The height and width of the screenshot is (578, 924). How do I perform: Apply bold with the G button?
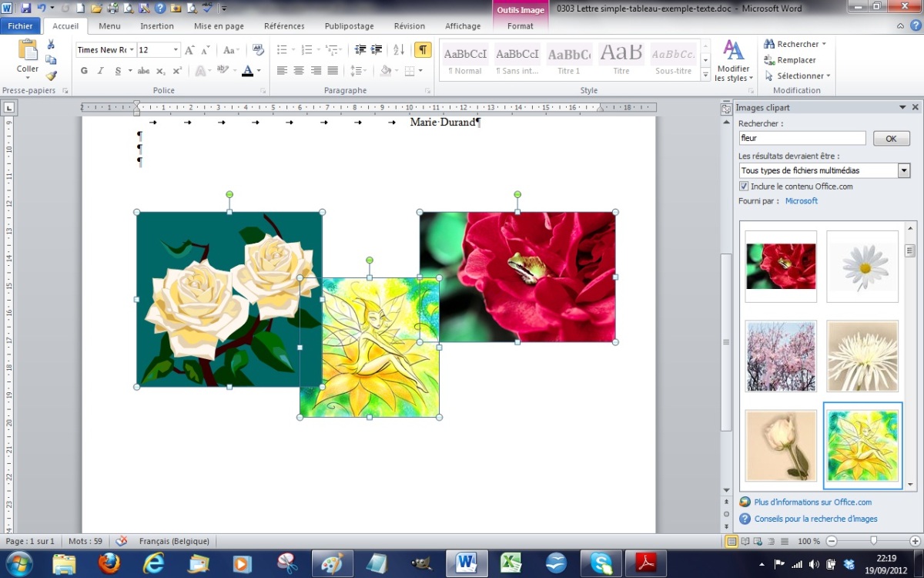(84, 71)
